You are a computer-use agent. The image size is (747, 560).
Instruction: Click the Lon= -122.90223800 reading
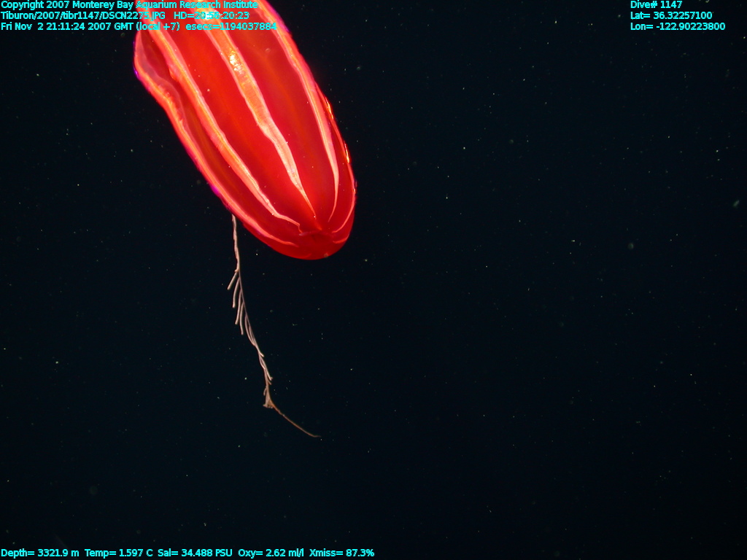[x=677, y=26]
